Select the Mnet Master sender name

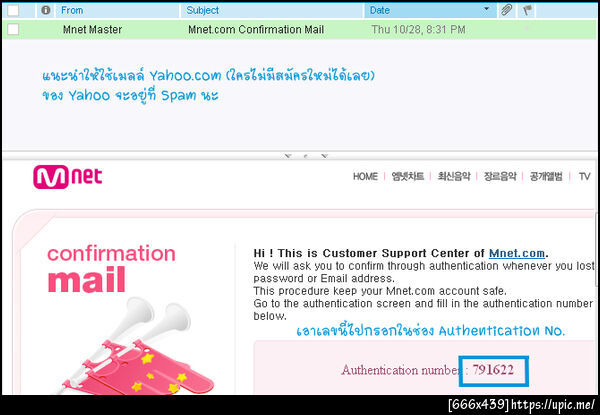[92, 29]
